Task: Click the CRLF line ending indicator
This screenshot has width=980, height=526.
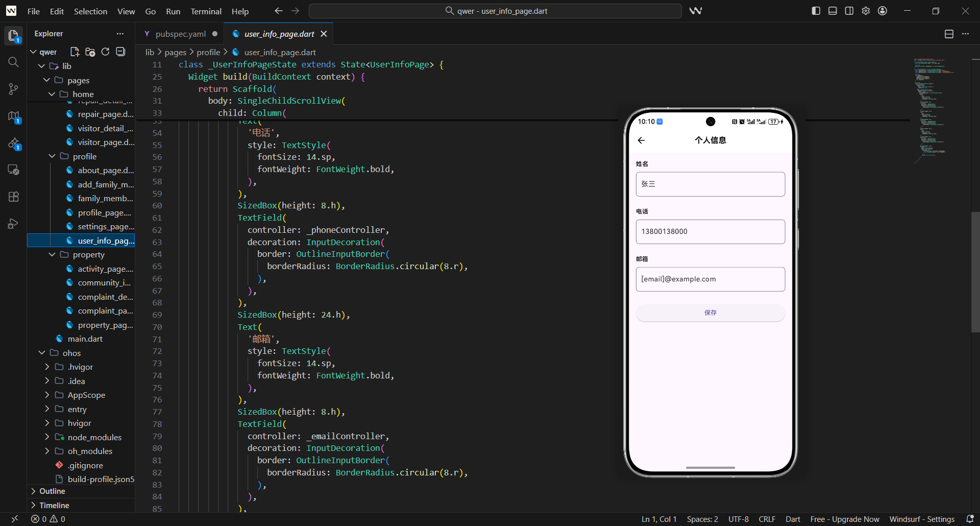Action: [767, 519]
